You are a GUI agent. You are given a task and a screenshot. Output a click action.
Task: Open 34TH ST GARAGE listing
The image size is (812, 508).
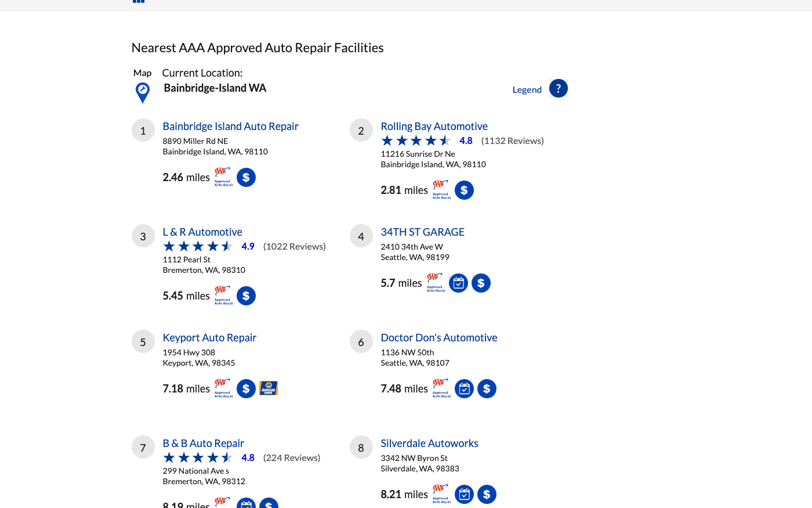click(x=422, y=232)
